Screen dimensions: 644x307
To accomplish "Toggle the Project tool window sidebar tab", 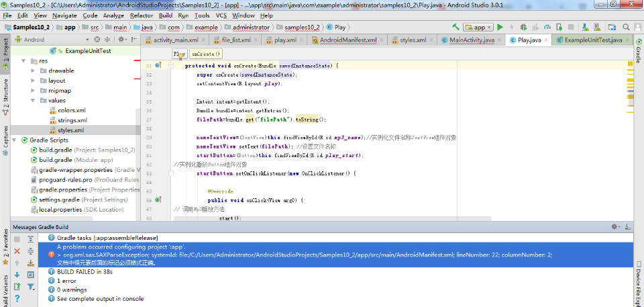I will [5, 51].
